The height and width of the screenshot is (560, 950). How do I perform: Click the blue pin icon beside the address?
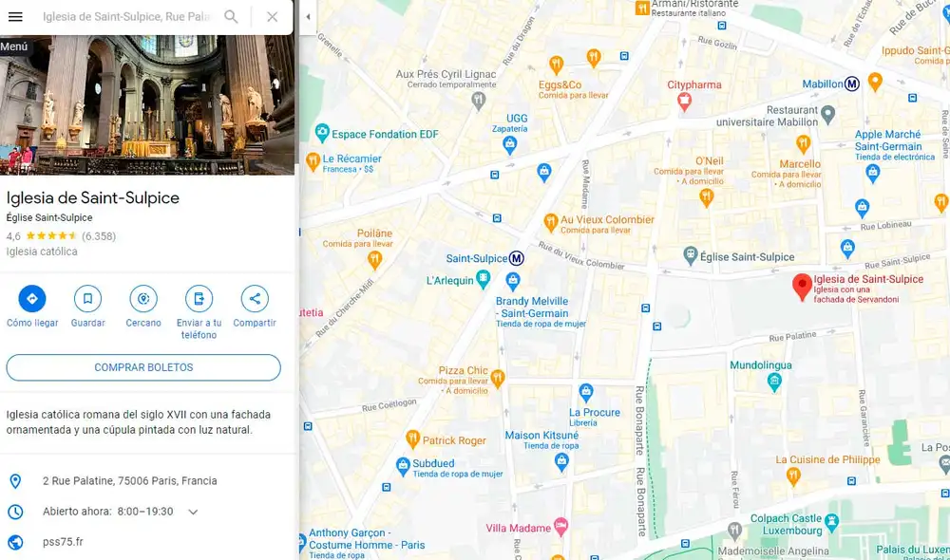(x=16, y=480)
